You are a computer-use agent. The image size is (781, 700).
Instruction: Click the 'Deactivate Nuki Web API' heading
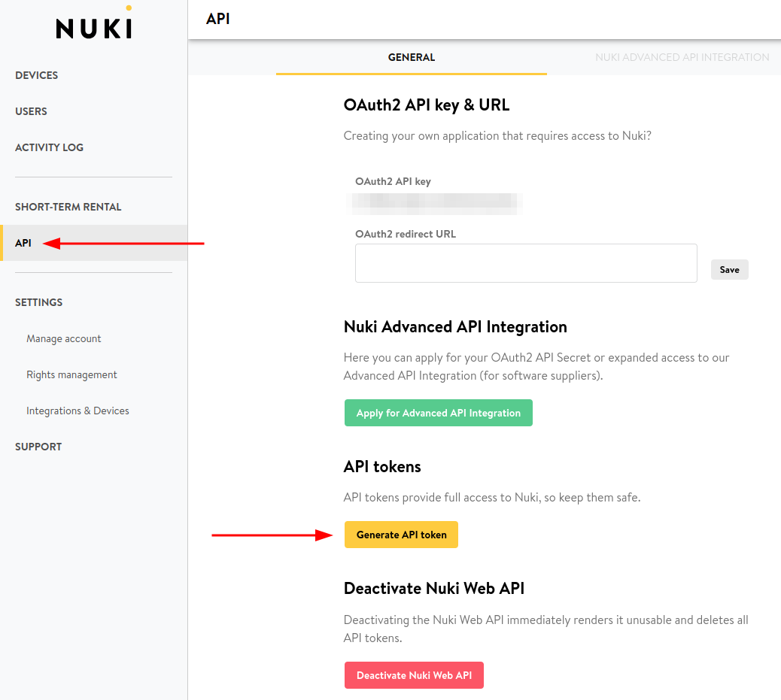434,589
